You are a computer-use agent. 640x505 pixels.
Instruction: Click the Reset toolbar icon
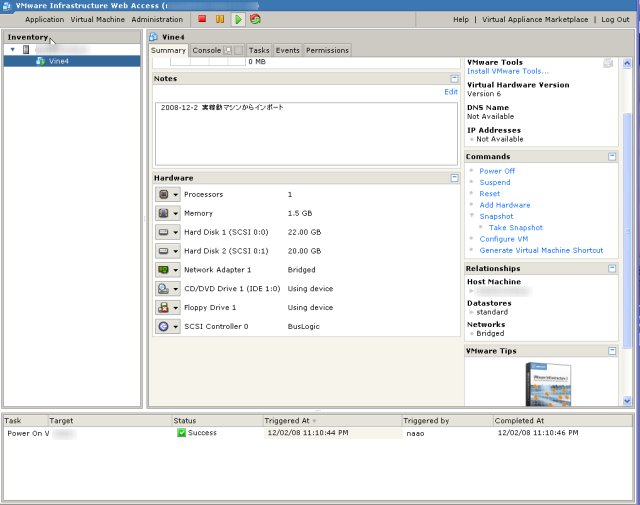click(256, 19)
